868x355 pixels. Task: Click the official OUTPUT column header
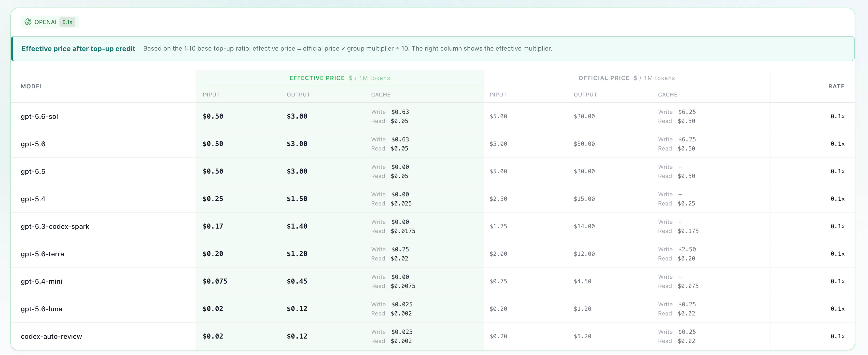[585, 95]
